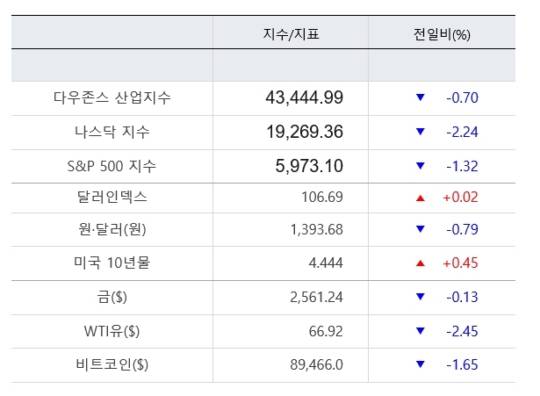The image size is (540, 396).
Task: Click the 19,269.36 Nasdaq value
Action: coord(305,132)
